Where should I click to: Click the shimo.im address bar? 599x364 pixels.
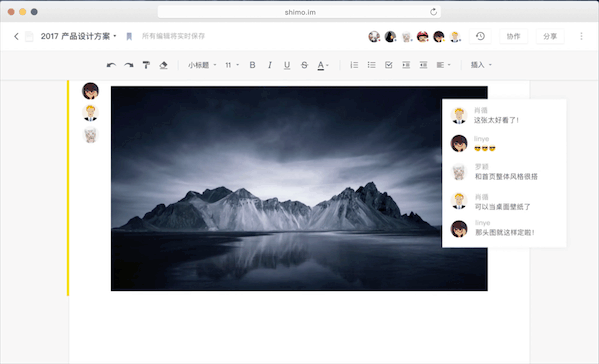coord(300,12)
